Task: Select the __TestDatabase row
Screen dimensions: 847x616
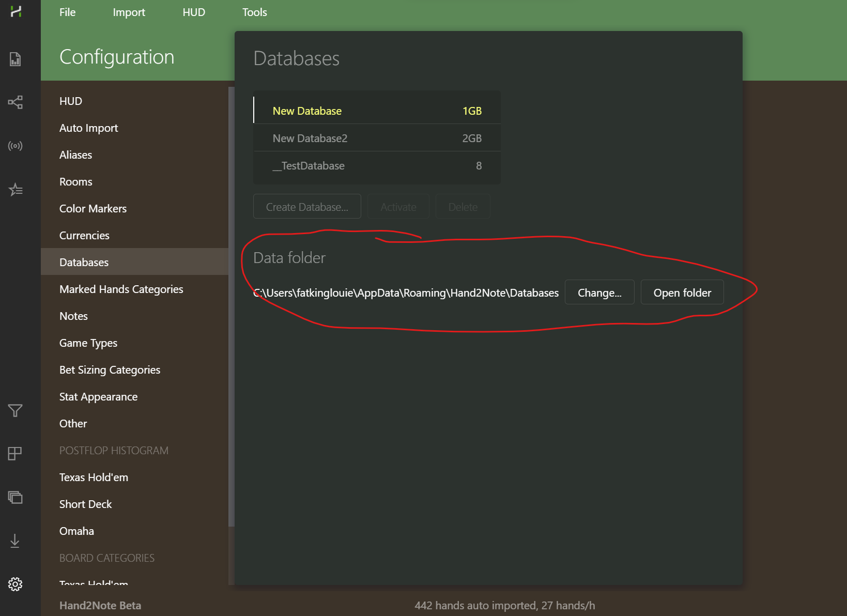Action: click(377, 165)
